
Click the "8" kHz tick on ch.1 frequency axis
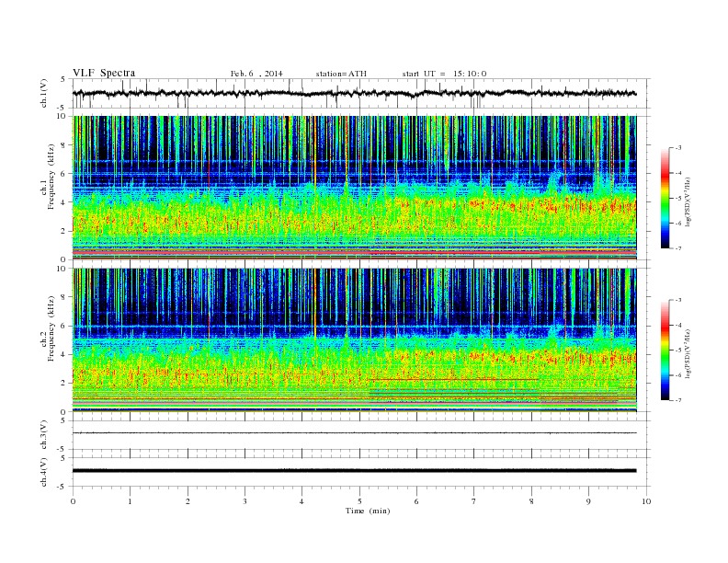(64, 145)
